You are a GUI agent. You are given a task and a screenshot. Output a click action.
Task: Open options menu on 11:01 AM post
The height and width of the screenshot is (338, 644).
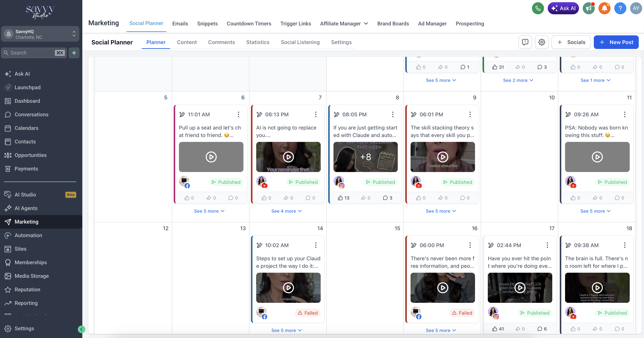pyautogui.click(x=239, y=114)
